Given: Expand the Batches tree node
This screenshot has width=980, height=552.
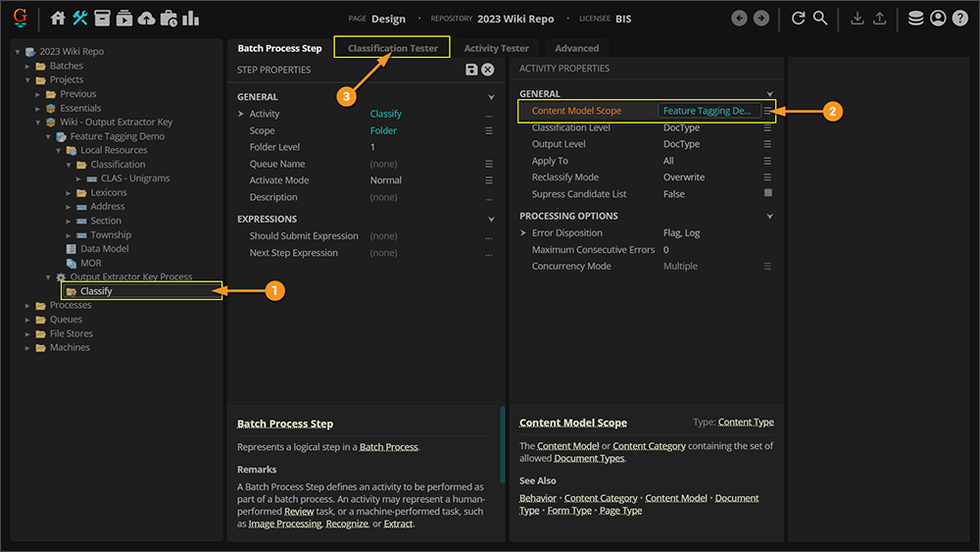Looking at the screenshot, I should 28,66.
